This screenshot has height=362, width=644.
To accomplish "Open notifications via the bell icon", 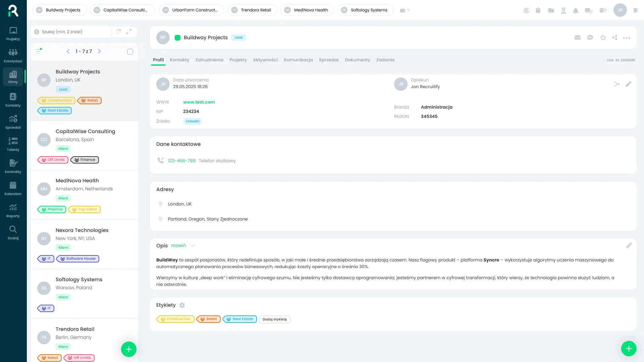I will 576,10.
